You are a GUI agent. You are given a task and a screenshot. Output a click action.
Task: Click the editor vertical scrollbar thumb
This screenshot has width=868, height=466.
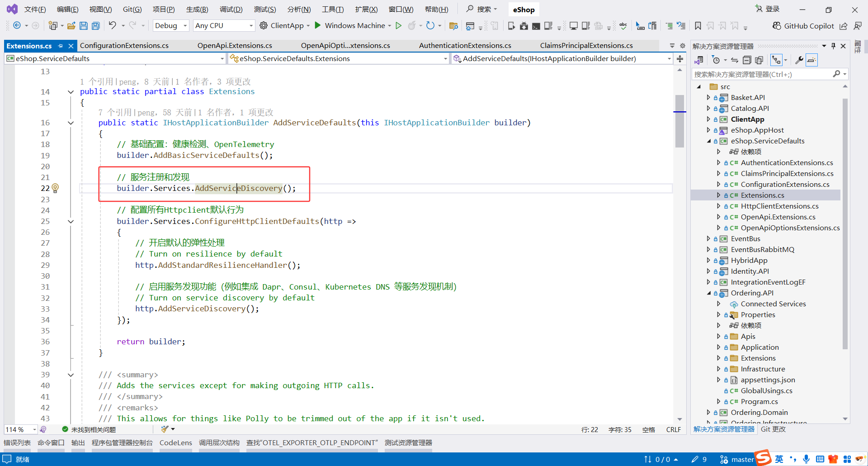(x=679, y=121)
